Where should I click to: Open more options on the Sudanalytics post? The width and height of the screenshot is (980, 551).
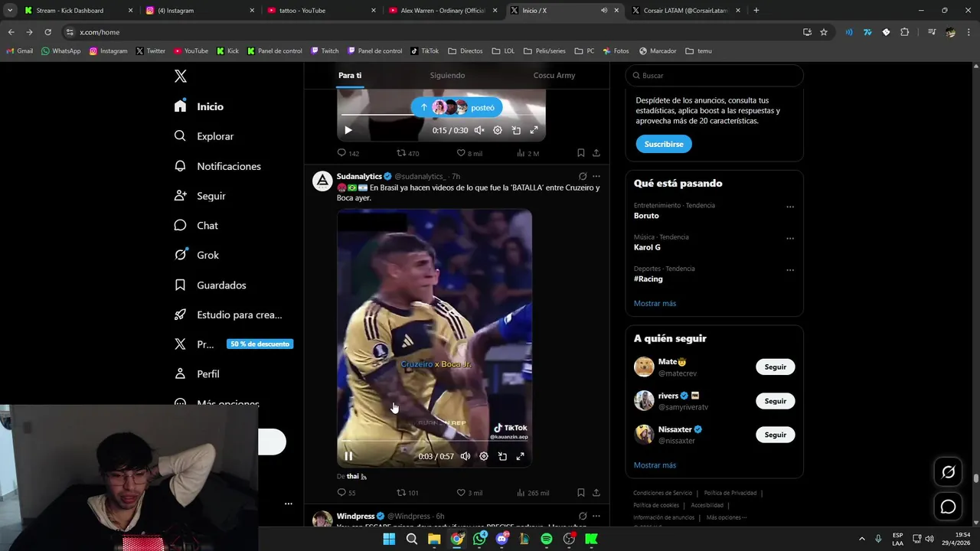coord(596,176)
